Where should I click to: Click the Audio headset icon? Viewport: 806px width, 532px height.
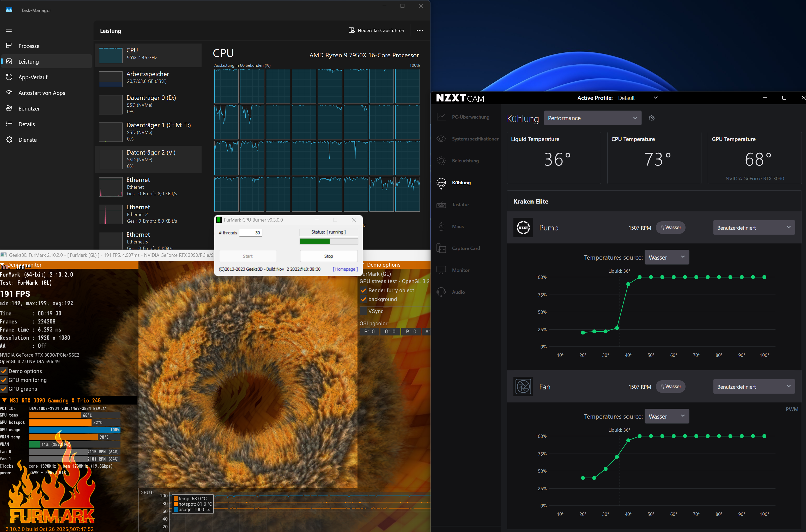click(x=441, y=292)
